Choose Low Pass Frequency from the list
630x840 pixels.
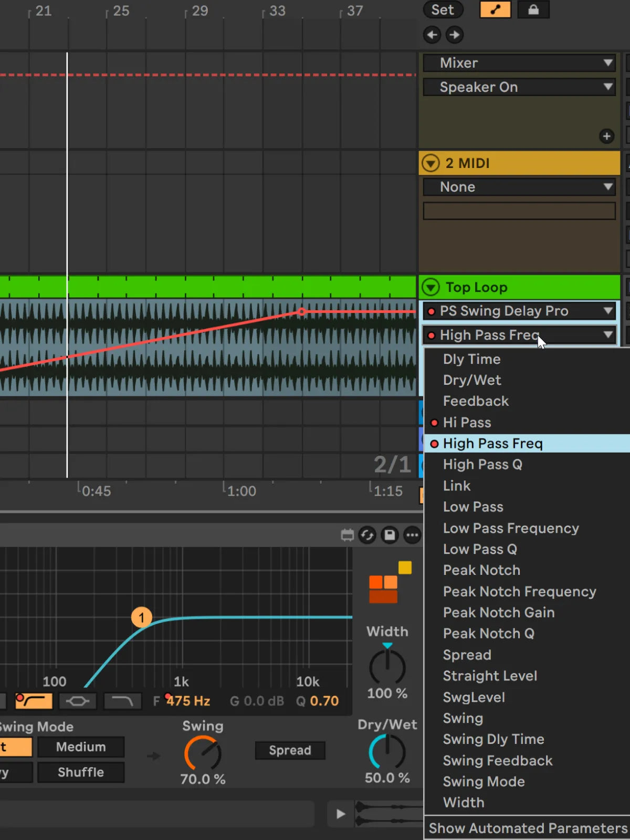point(510,528)
